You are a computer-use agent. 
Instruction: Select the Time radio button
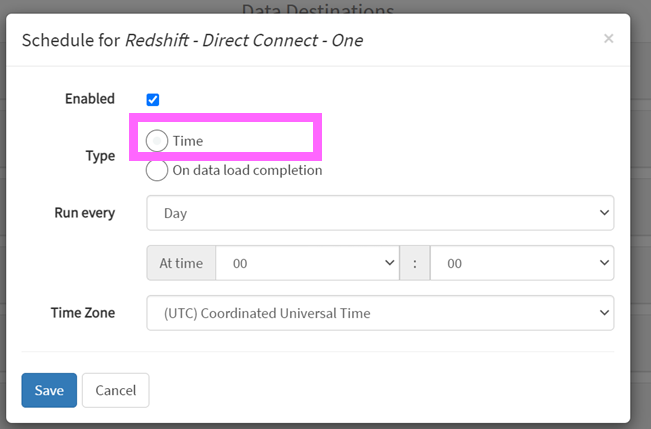tap(157, 141)
